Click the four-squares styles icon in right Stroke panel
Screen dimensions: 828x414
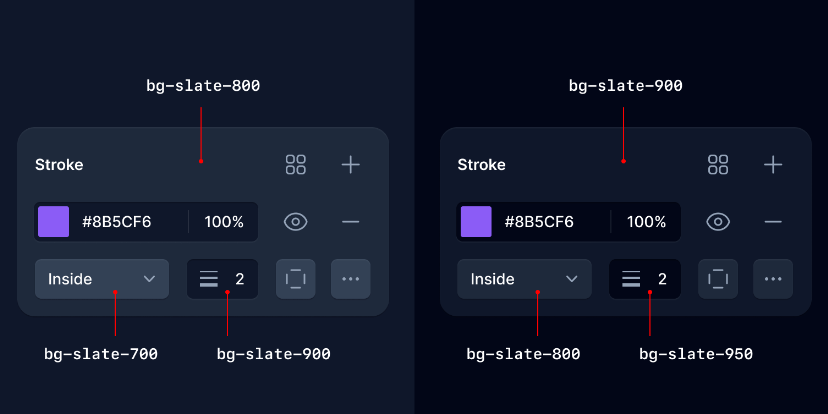[x=717, y=165]
